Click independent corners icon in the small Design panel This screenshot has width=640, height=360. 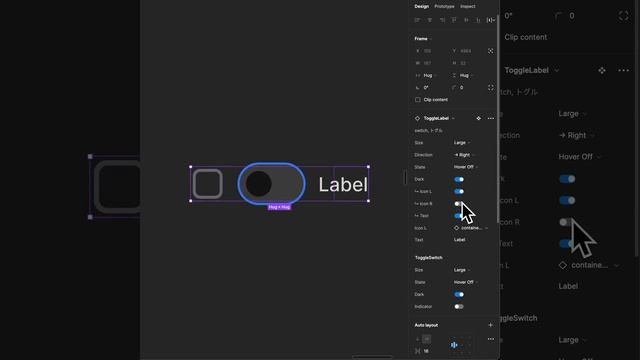click(x=491, y=88)
